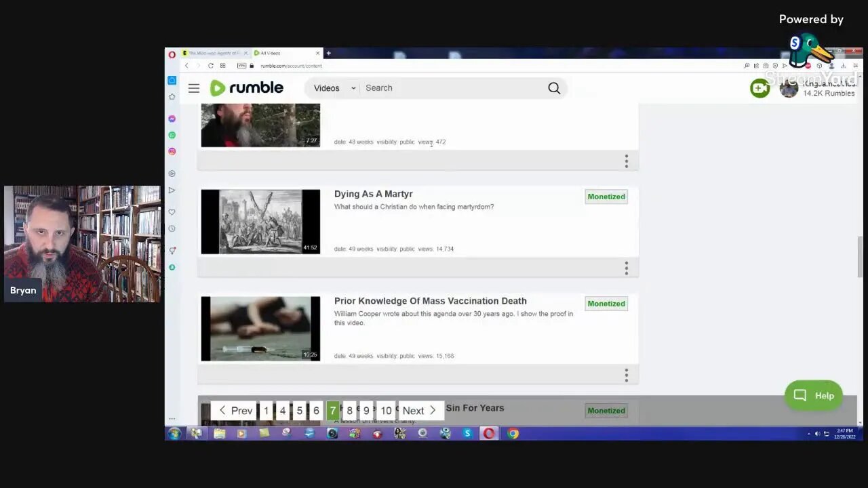
Task: Open the syringe video thumbnail
Action: point(260,329)
